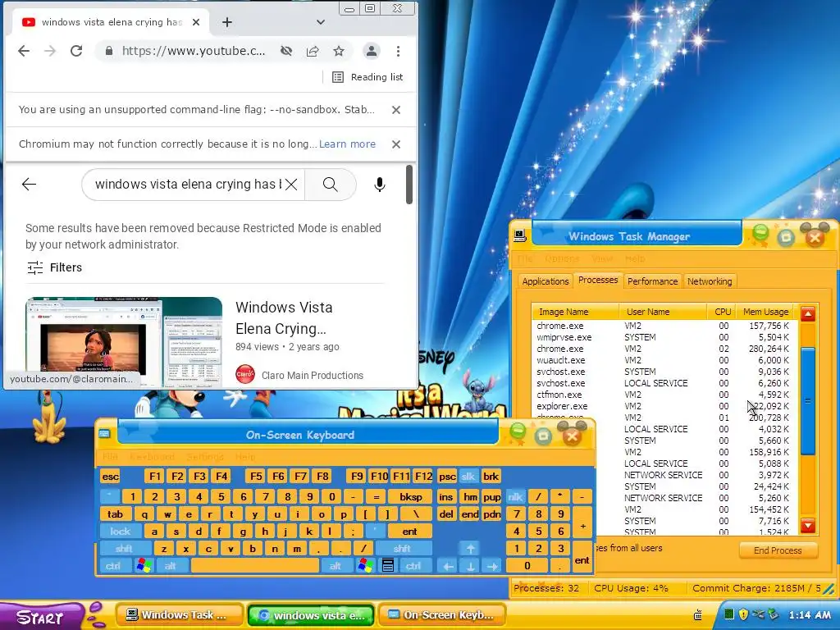840x630 pixels.
Task: Open Chromium three-dot menu
Action: 398,51
